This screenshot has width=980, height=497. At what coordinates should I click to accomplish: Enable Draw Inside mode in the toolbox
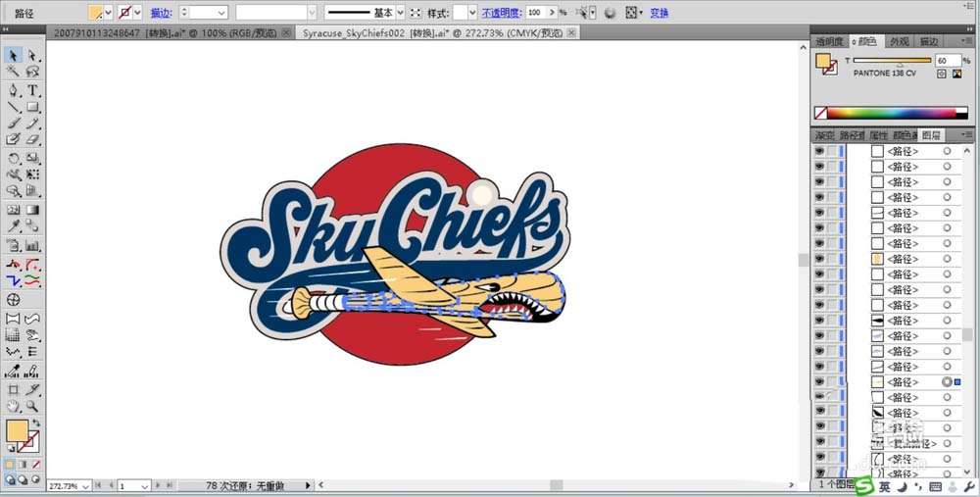35,479
